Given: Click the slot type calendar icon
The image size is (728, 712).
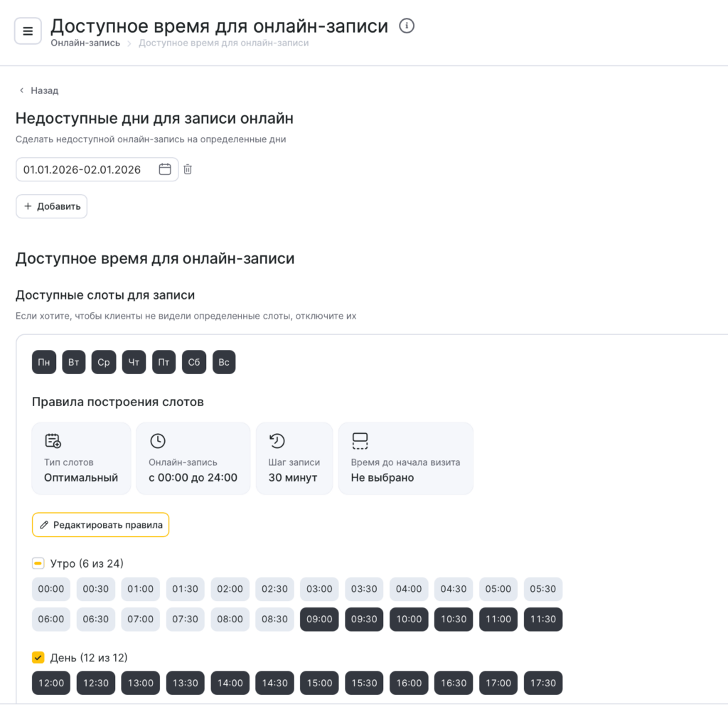Looking at the screenshot, I should 53,441.
